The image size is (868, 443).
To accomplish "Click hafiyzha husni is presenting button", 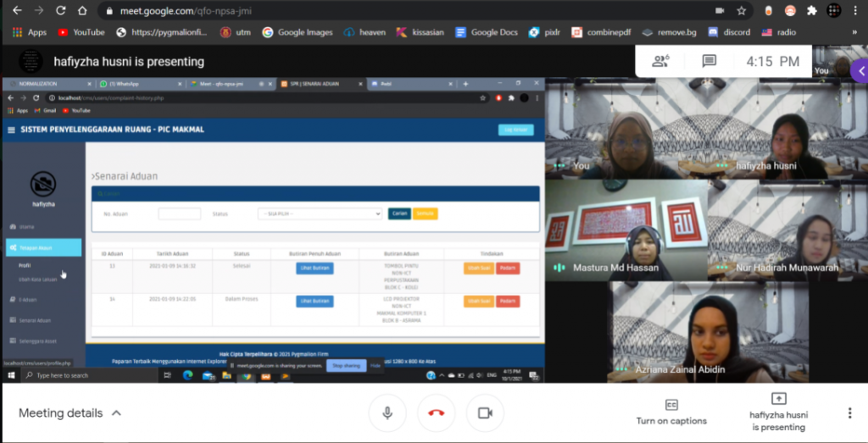I will [x=778, y=413].
